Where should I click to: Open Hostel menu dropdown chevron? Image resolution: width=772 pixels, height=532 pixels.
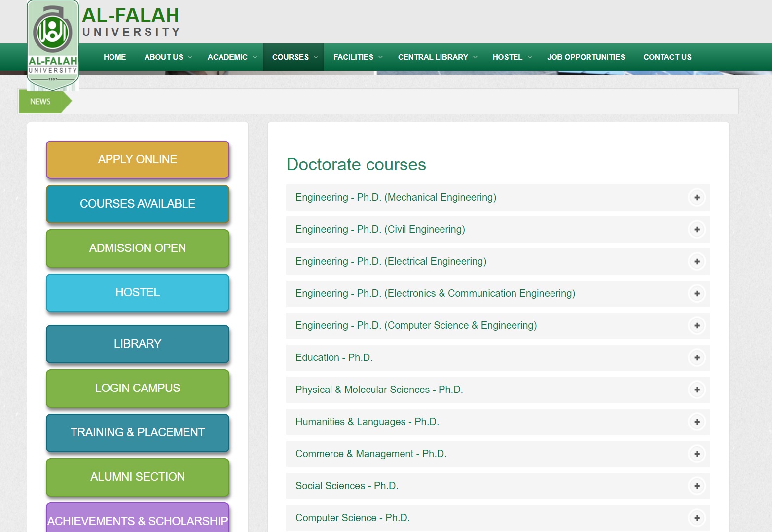point(530,57)
